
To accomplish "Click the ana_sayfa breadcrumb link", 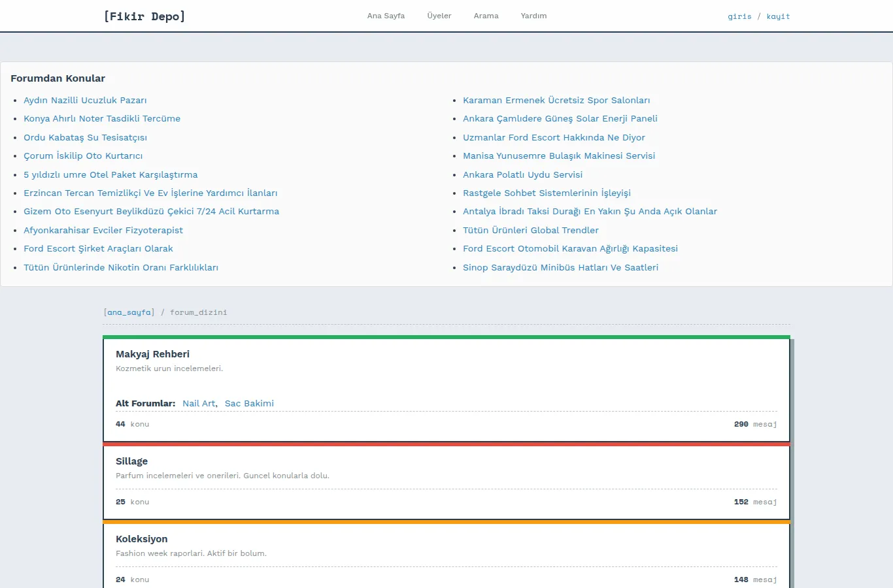I will point(129,312).
